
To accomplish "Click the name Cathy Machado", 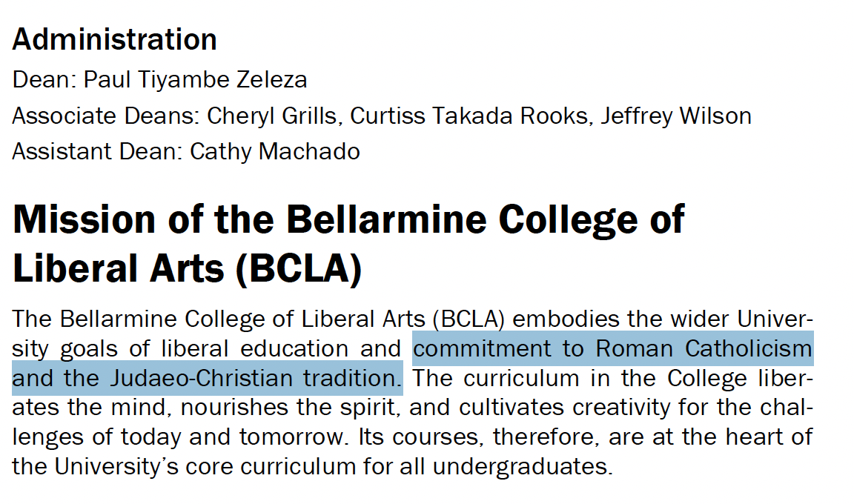I will (275, 151).
